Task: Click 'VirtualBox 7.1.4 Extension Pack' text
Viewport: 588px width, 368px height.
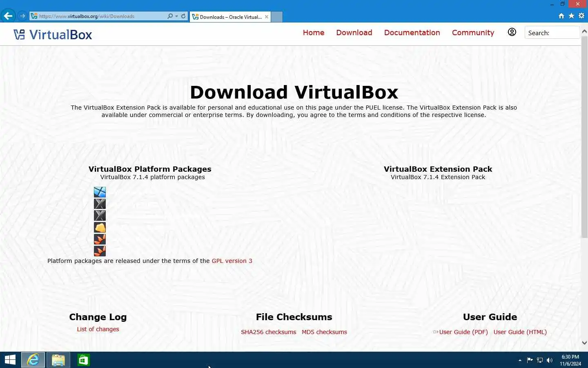Action: click(x=438, y=177)
